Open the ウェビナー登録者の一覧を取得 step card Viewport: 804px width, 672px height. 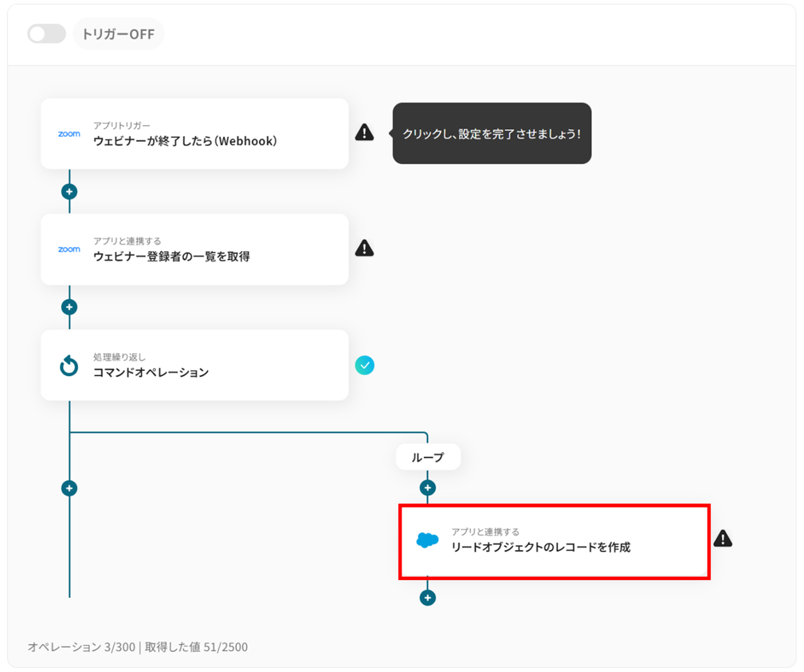click(x=194, y=249)
